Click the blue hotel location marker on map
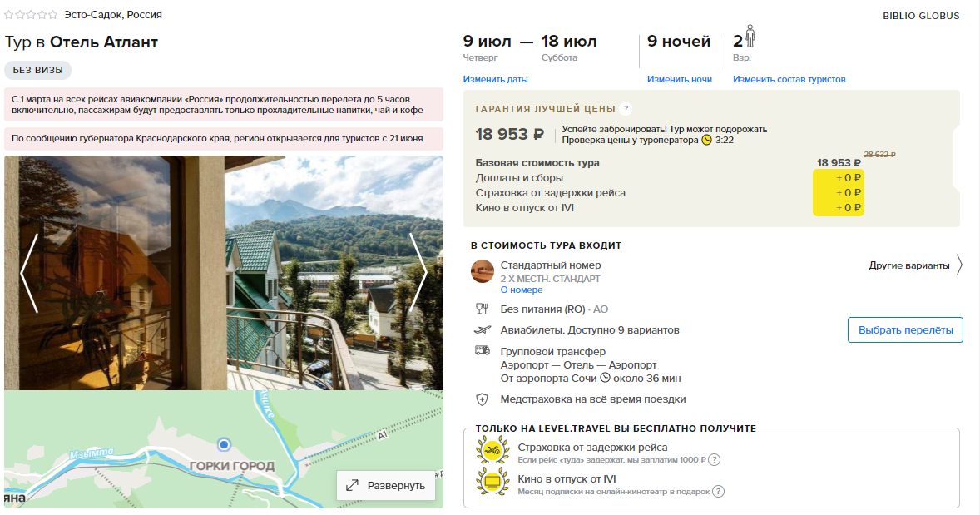The image size is (980, 515). point(224,444)
